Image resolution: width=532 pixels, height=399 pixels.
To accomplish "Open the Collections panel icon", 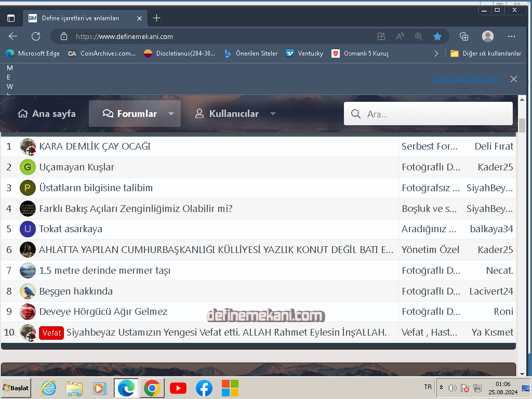I will click(463, 36).
